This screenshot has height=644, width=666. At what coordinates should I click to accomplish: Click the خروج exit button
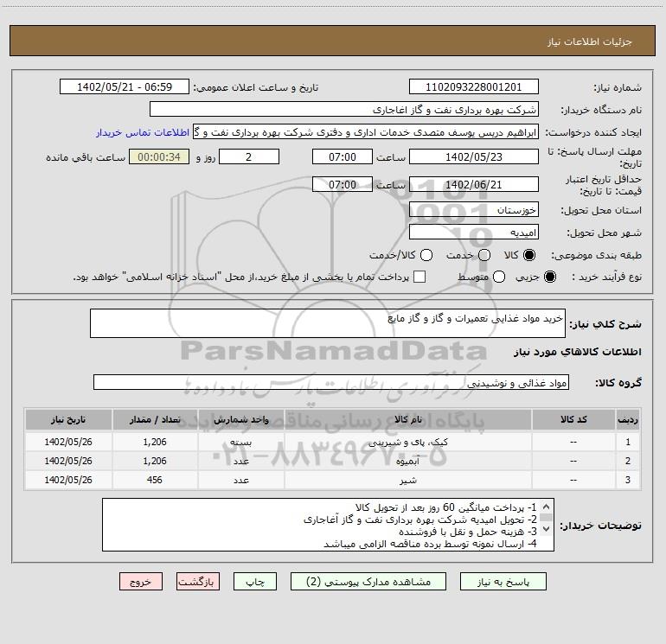[x=141, y=582]
